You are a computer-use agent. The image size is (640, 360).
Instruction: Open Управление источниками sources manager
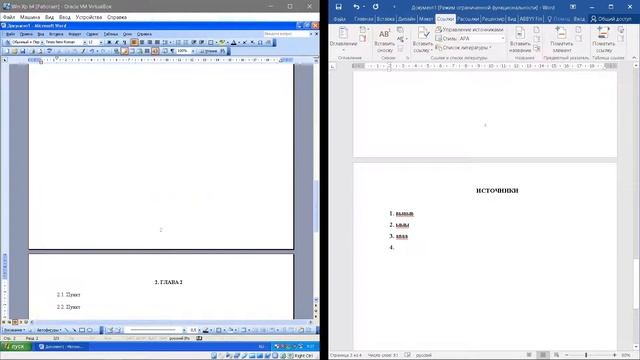[469, 30]
